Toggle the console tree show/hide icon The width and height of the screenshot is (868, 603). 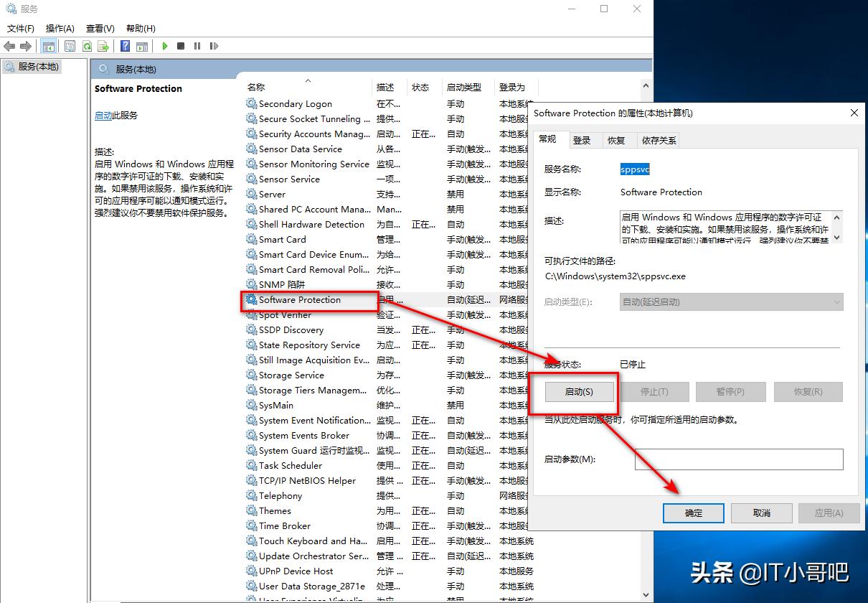(48, 46)
